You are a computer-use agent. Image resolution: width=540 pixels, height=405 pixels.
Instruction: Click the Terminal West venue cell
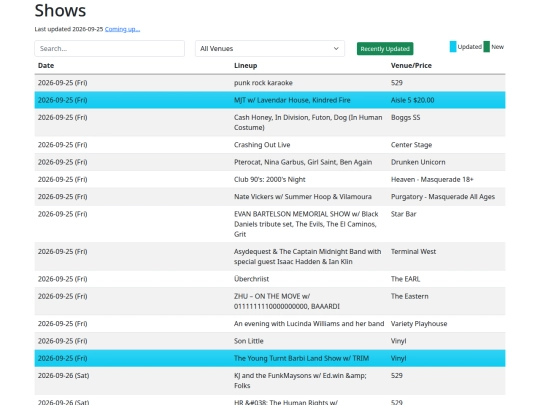click(x=413, y=251)
